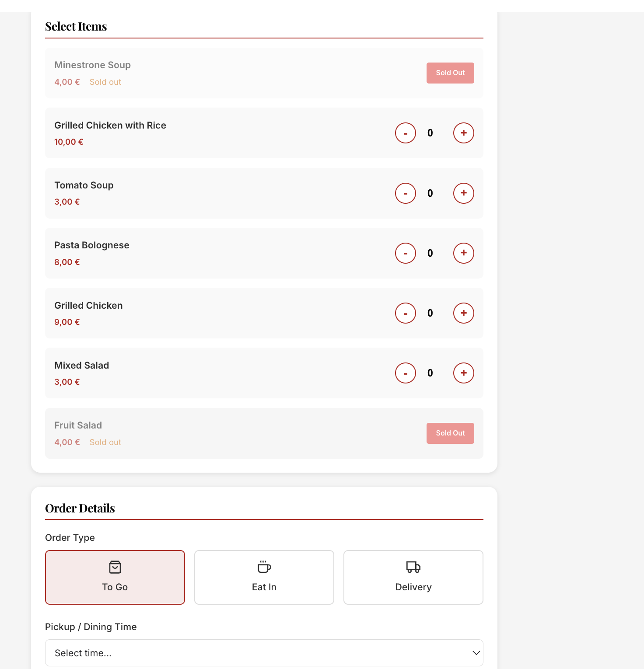Click the takeout bag icon on To Go

[115, 567]
